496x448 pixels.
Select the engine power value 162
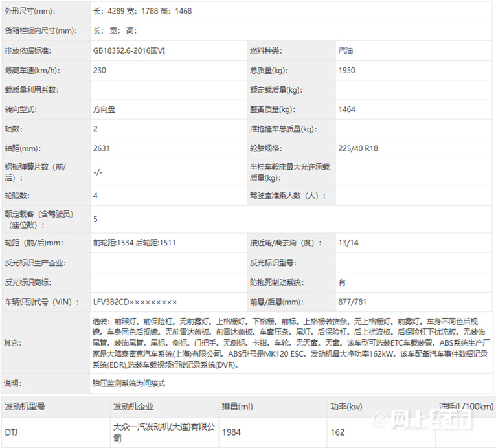coord(337,432)
